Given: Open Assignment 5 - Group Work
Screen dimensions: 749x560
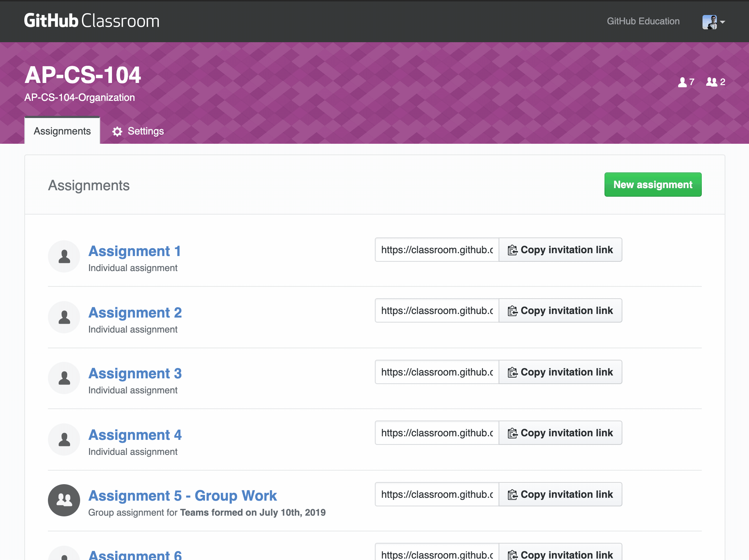Looking at the screenshot, I should click(x=182, y=496).
